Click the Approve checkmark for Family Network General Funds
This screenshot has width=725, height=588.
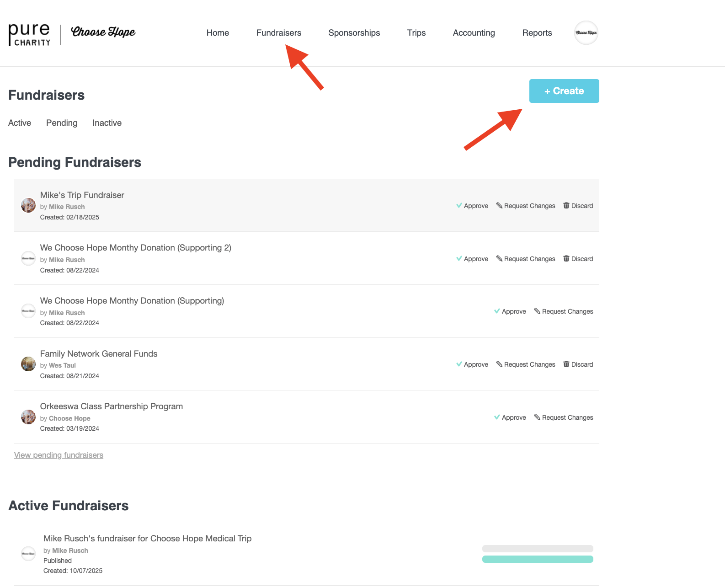pyautogui.click(x=459, y=364)
